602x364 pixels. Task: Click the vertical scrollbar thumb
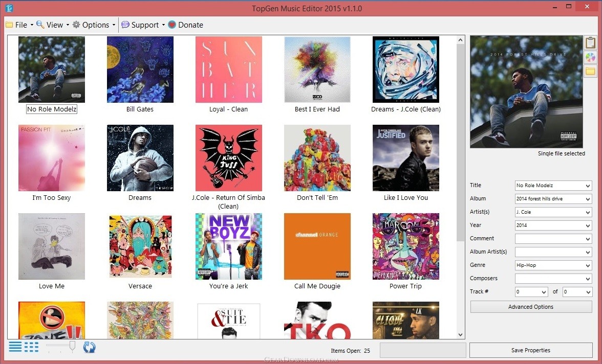[461, 142]
